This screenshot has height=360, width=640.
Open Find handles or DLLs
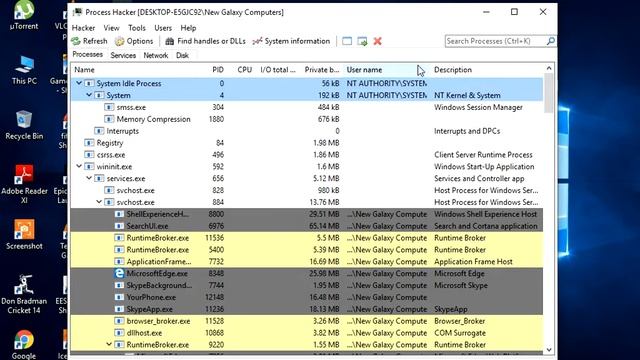click(x=205, y=41)
